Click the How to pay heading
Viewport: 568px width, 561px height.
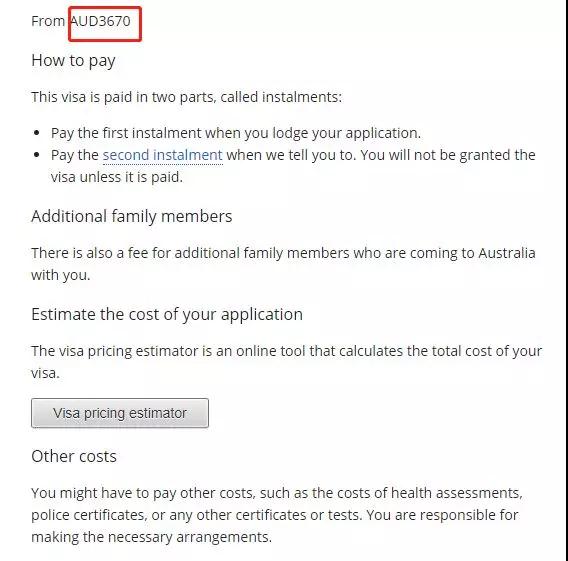pyautogui.click(x=73, y=60)
